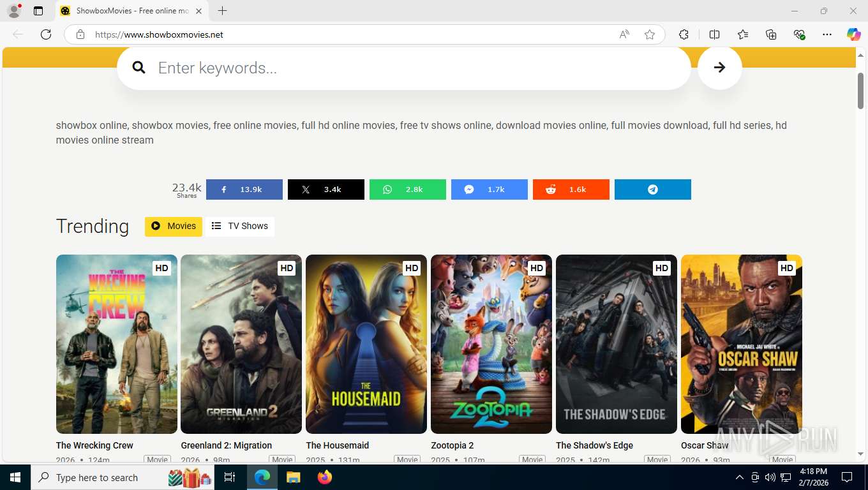
Task: Click the page vertical scrollbar thumb
Action: (x=860, y=91)
